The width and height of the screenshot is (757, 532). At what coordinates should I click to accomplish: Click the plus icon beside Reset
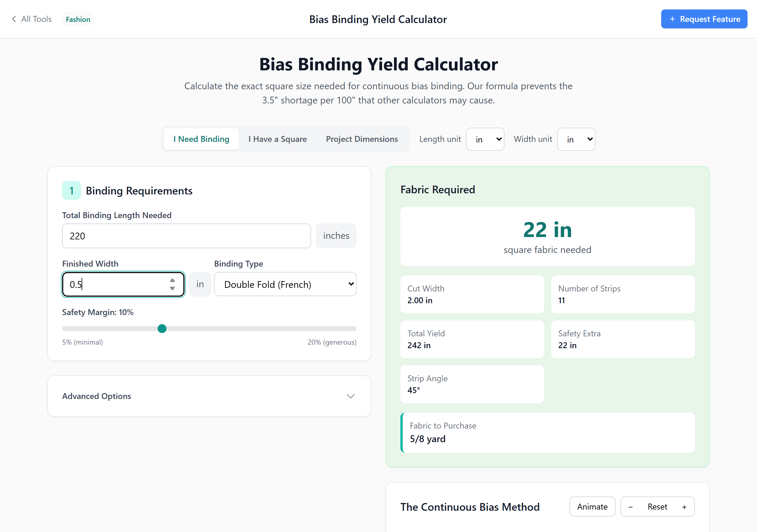click(x=684, y=507)
